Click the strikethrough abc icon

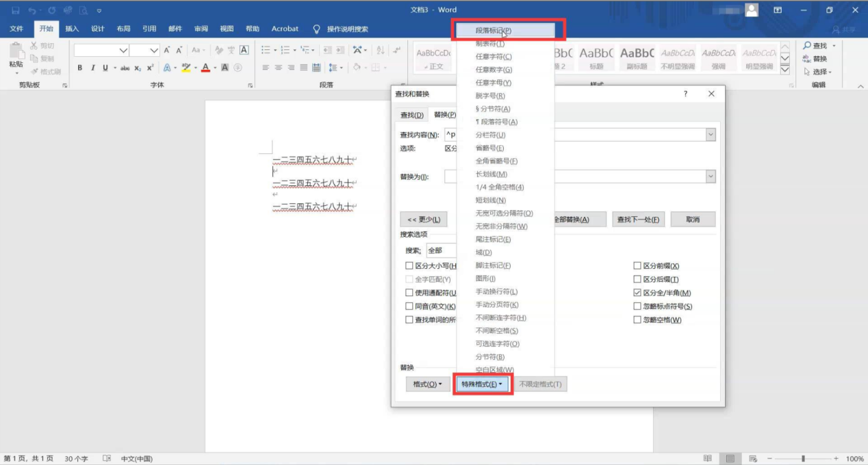[125, 68]
